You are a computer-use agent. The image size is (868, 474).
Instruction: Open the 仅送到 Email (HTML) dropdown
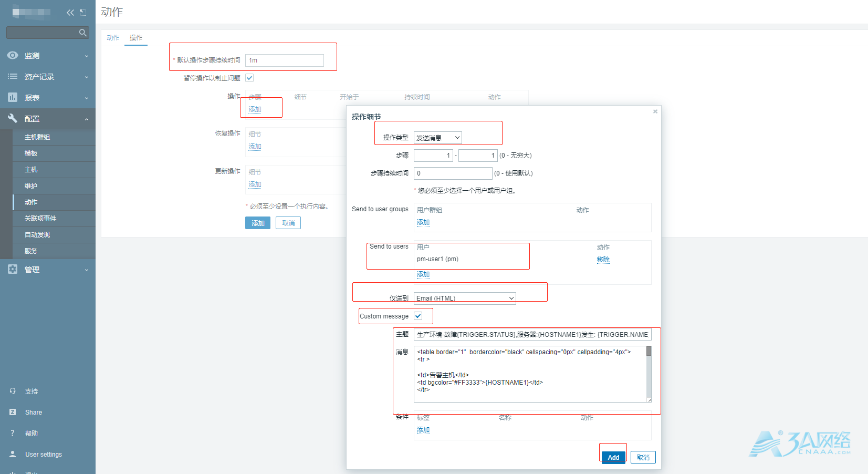[x=465, y=298]
